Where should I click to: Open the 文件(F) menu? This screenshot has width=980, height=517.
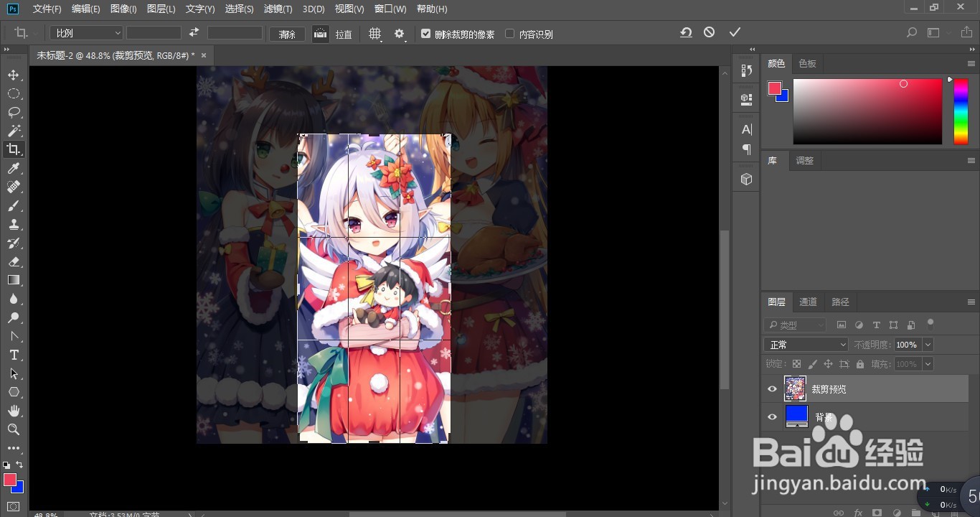point(47,9)
